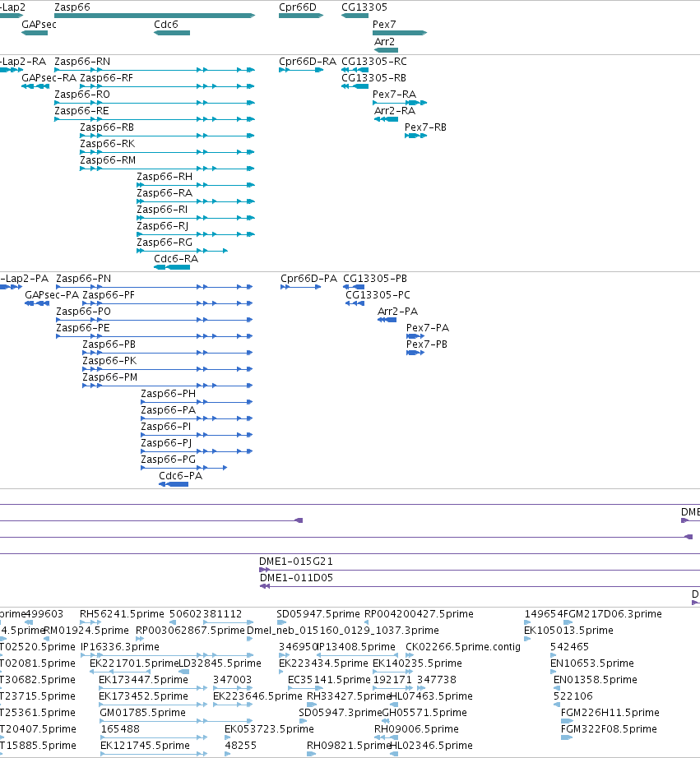700x758 pixels.
Task: Select protein Pex7-PB
Action: tap(415, 353)
